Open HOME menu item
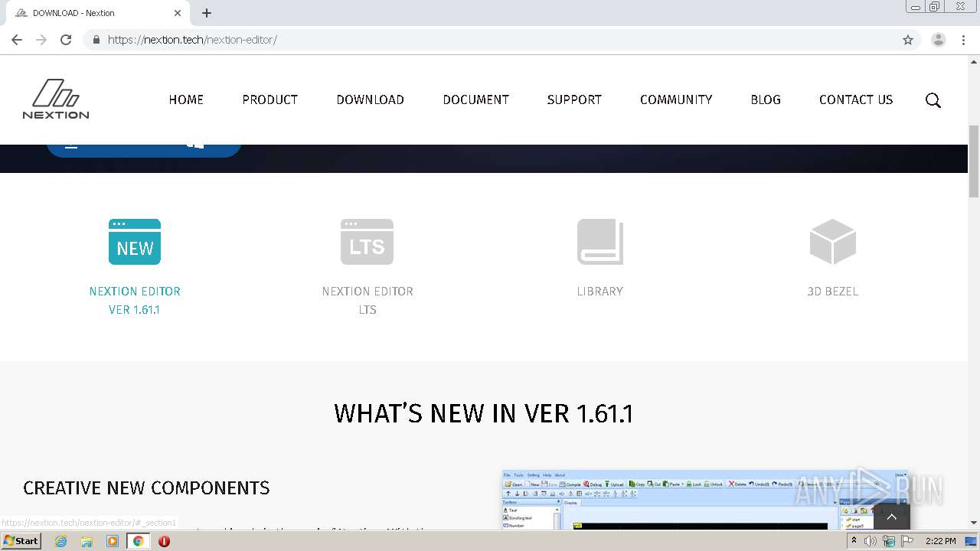The image size is (980, 551). pyautogui.click(x=186, y=99)
